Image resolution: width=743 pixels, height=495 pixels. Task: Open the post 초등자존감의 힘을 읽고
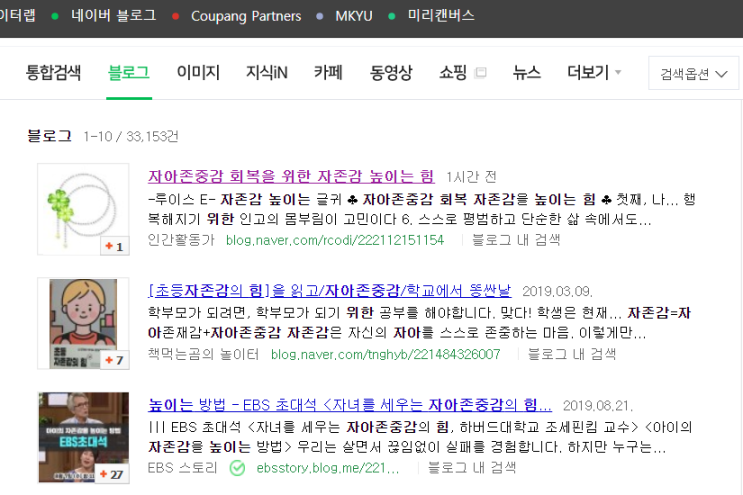point(330,290)
